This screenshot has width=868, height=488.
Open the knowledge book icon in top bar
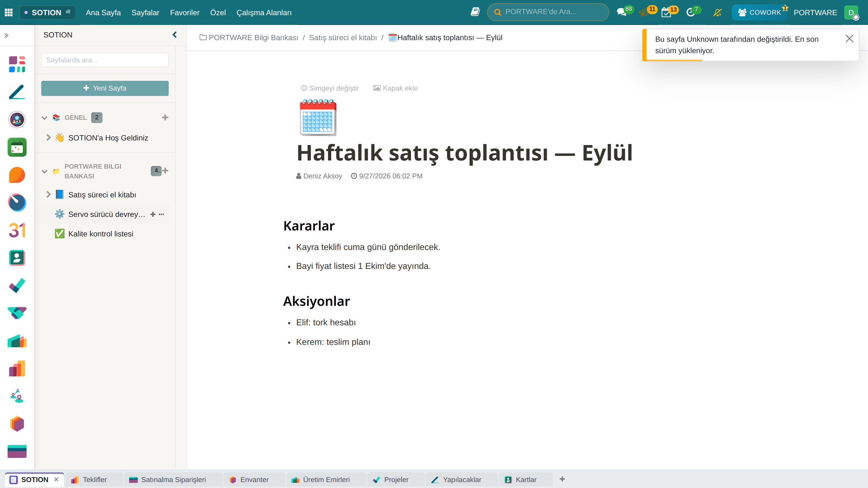click(475, 12)
